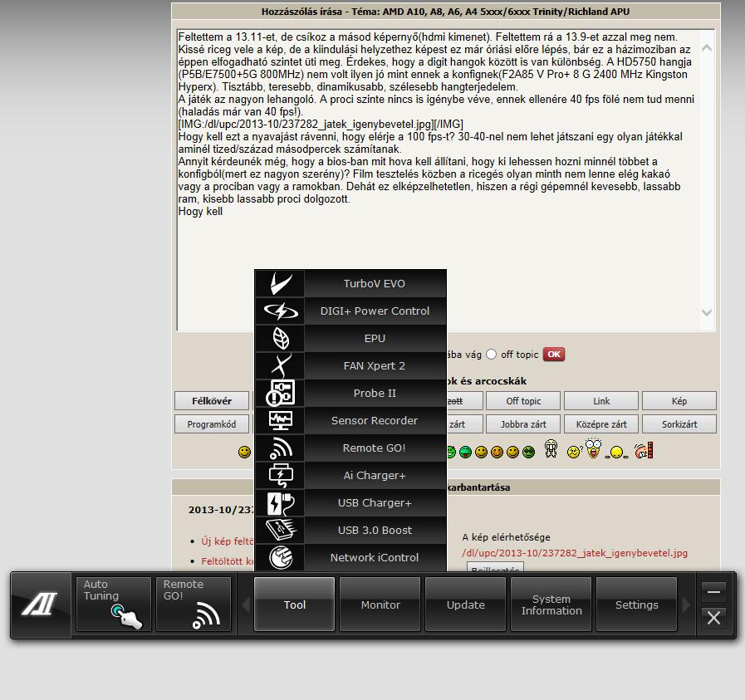Open the uploaded image path link
Screen dimensions: 745x700
click(x=575, y=553)
